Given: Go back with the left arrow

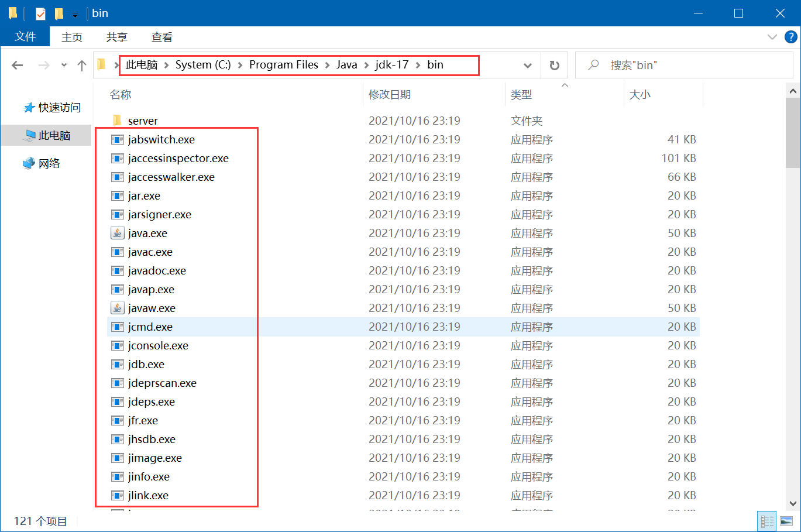Looking at the screenshot, I should point(18,65).
